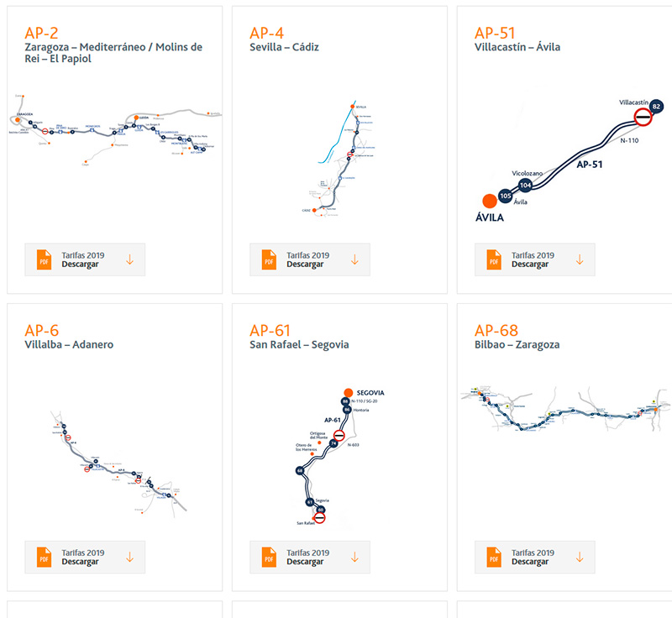Image resolution: width=672 pixels, height=618 pixels.
Task: Click the PDF icon in AP-61 card
Action: 269,557
